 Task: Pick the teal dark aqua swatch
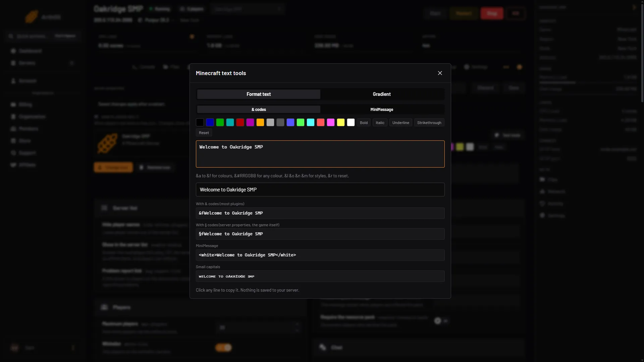pyautogui.click(x=230, y=123)
